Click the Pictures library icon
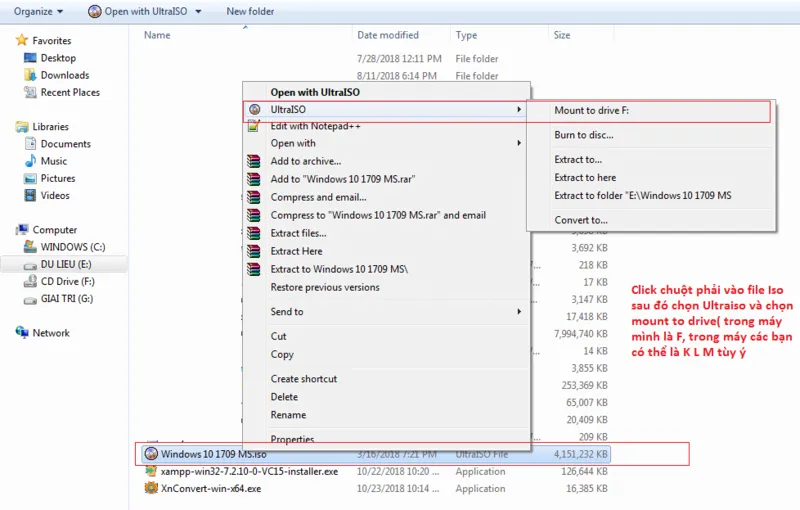This screenshot has width=800, height=510. coord(30,178)
